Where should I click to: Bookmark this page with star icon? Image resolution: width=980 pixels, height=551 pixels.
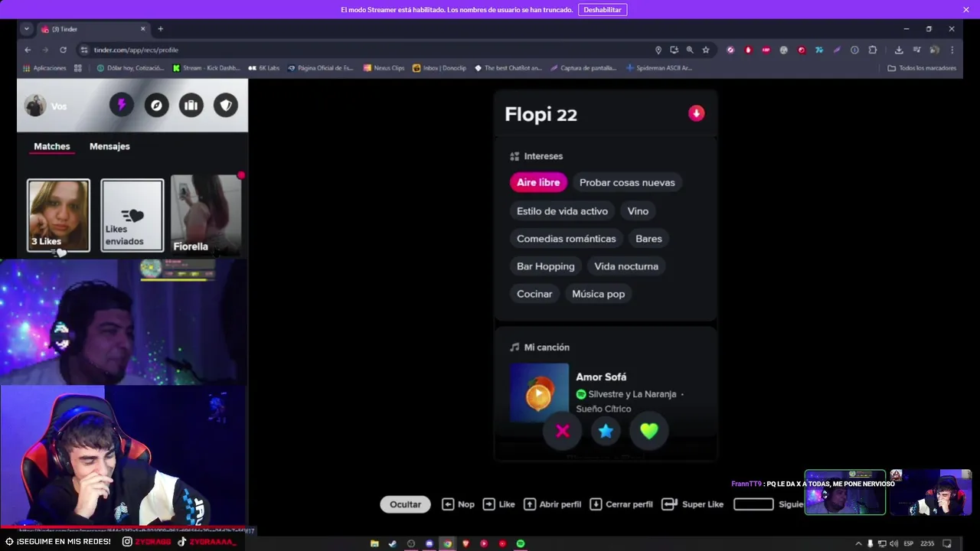coord(706,50)
